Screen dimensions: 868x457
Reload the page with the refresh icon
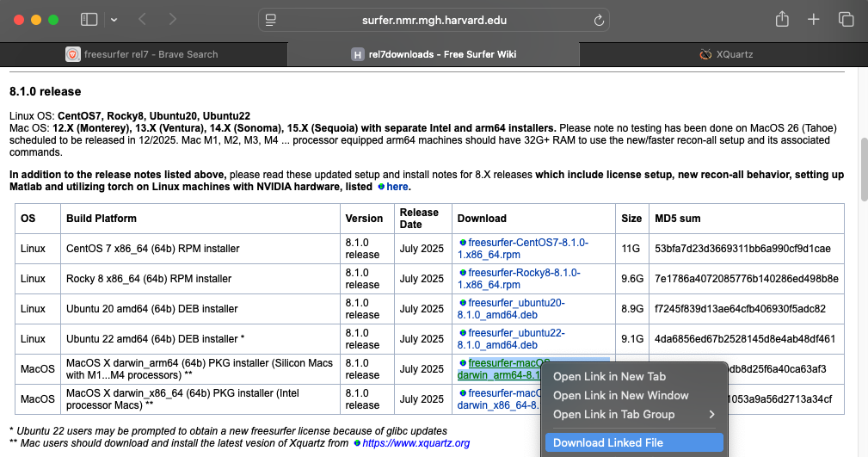tap(599, 19)
